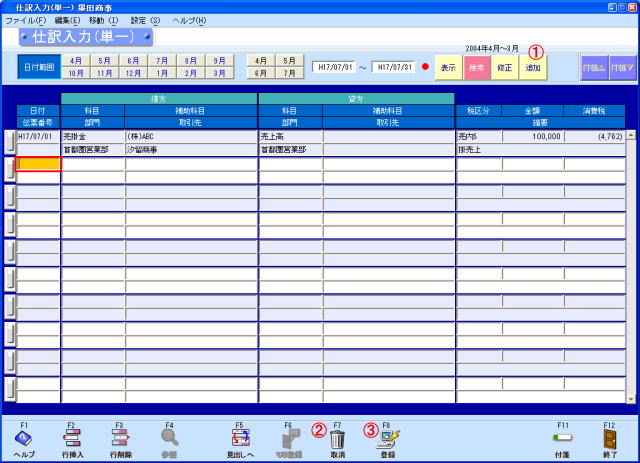
Task: Select the row handle of the 売掛金 entry
Action: coord(10,142)
